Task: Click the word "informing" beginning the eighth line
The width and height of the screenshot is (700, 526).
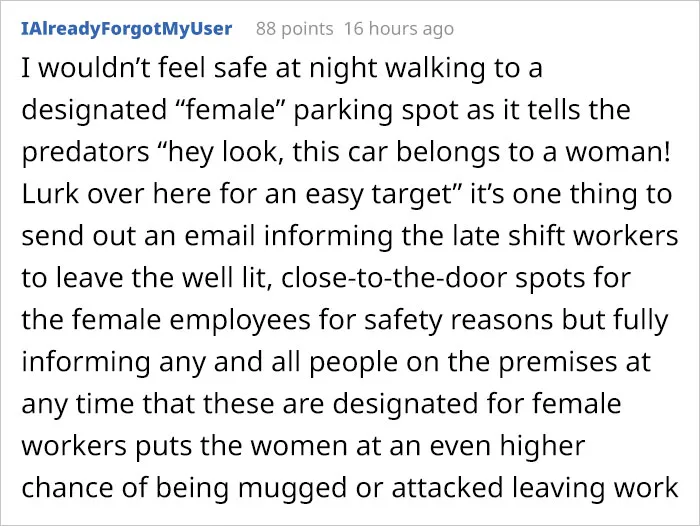Action: (x=86, y=362)
